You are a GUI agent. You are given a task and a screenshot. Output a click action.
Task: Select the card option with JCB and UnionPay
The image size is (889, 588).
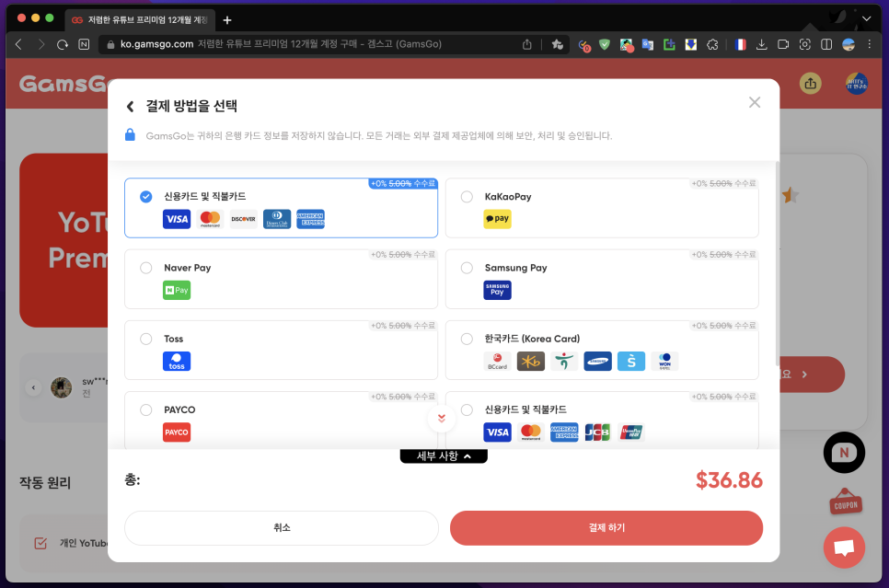click(x=602, y=421)
